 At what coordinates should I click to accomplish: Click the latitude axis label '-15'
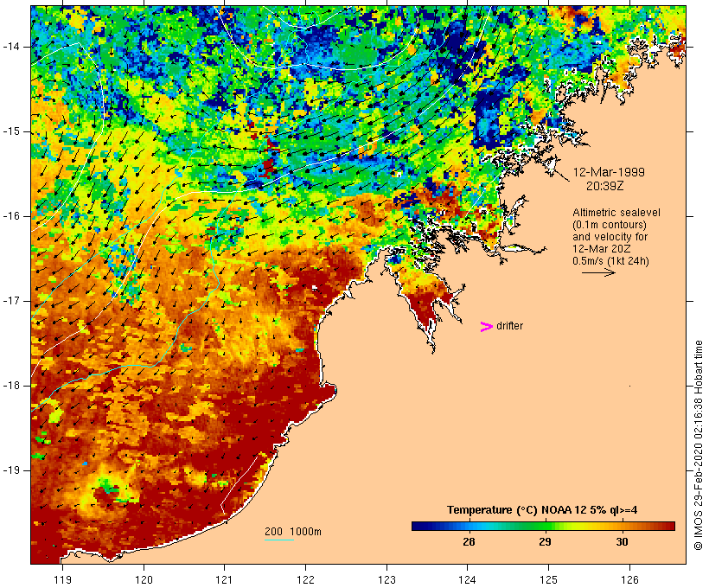(x=11, y=131)
